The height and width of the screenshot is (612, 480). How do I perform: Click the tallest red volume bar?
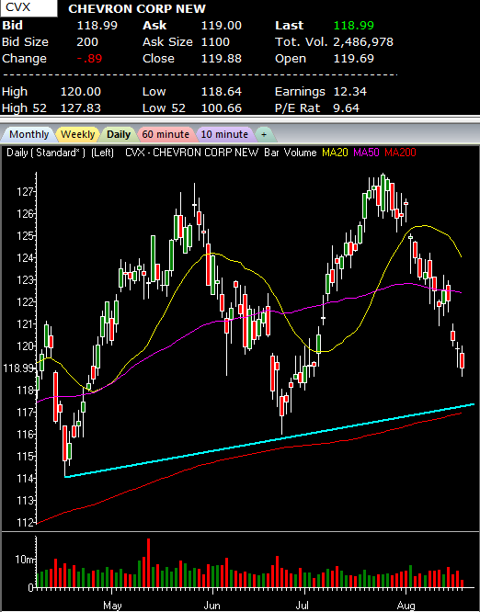click(x=148, y=563)
